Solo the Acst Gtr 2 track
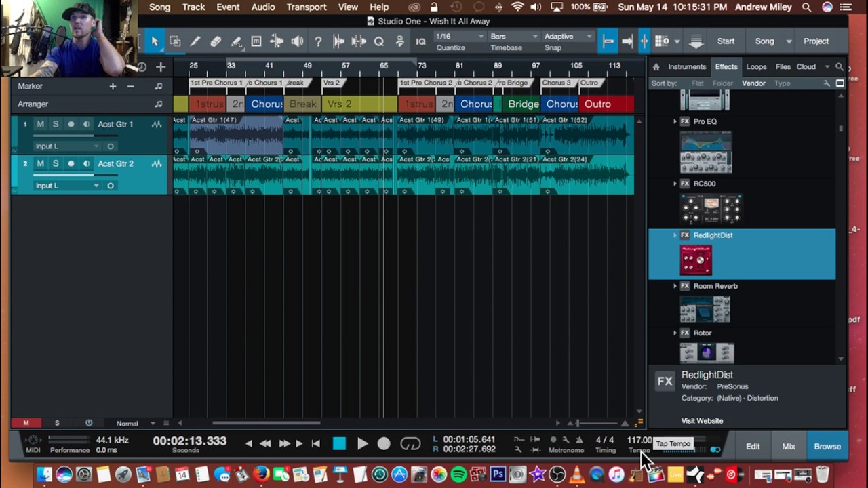868x488 pixels. pyautogui.click(x=56, y=163)
